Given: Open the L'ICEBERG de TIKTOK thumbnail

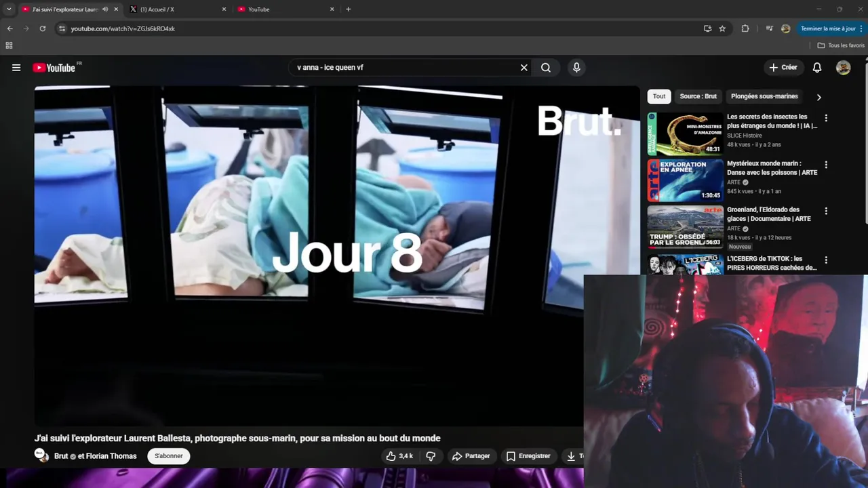Looking at the screenshot, I should coord(685,264).
